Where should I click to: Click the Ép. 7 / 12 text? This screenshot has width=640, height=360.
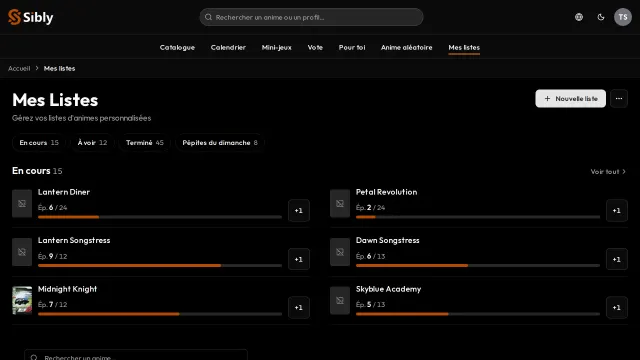coord(52,304)
